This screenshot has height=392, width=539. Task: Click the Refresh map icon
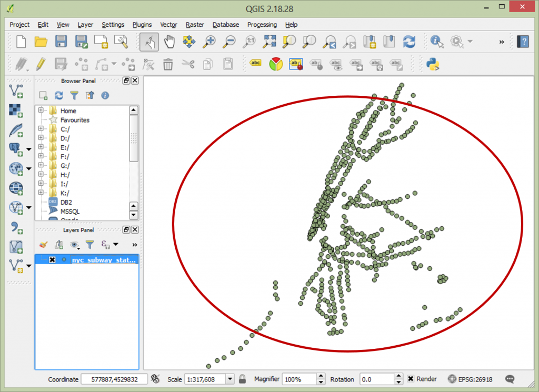coord(409,42)
